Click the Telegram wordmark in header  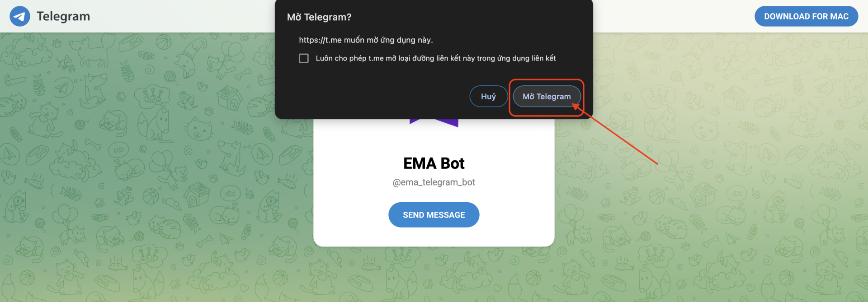[63, 16]
